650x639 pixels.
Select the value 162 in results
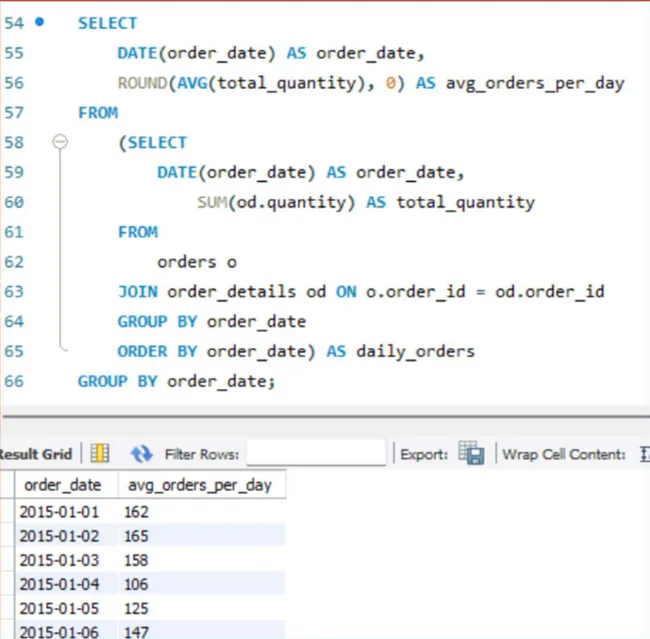coord(136,512)
